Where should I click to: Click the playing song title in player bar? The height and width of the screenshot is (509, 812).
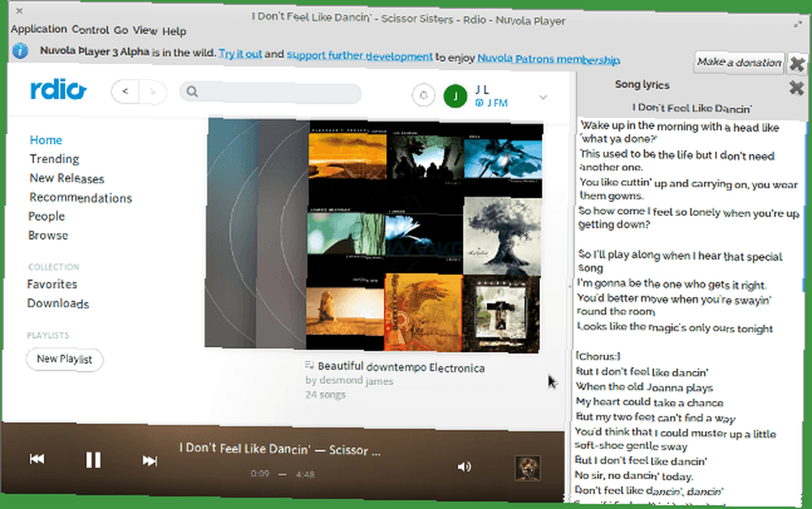click(280, 449)
